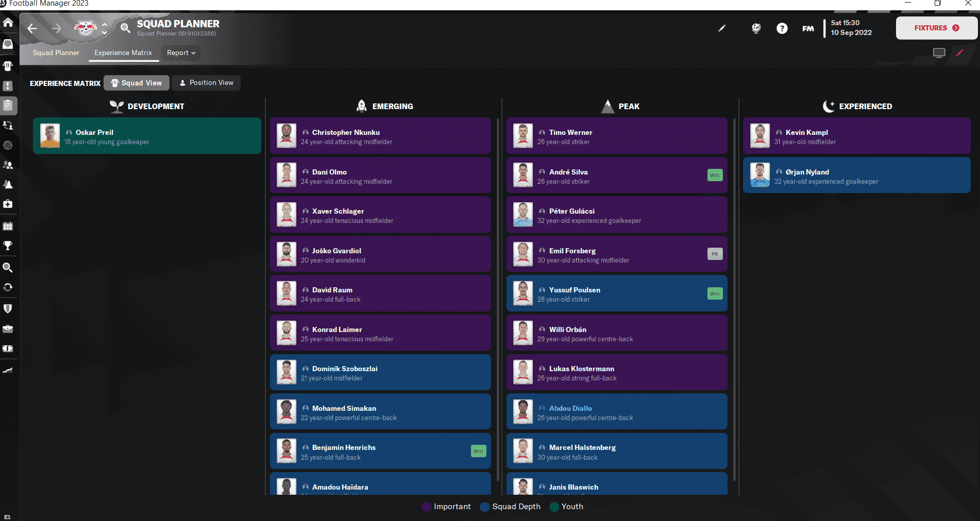The image size is (980, 521).
Task: Click the Wnt badge on Yussuf Poulsen
Action: [x=715, y=293]
